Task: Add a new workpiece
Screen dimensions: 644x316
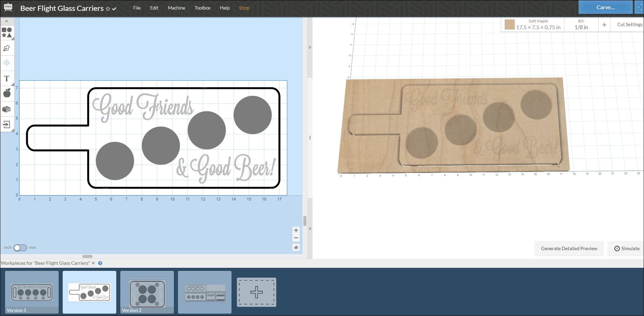Action: point(257,292)
